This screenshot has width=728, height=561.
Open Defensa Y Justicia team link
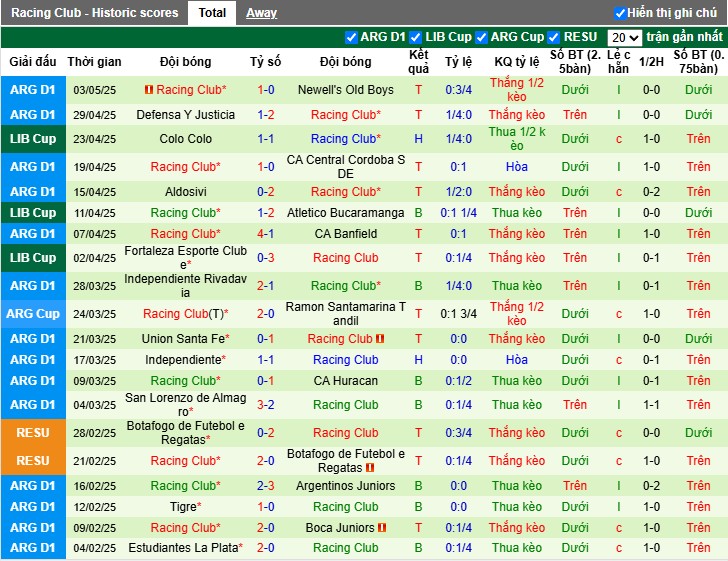(185, 115)
